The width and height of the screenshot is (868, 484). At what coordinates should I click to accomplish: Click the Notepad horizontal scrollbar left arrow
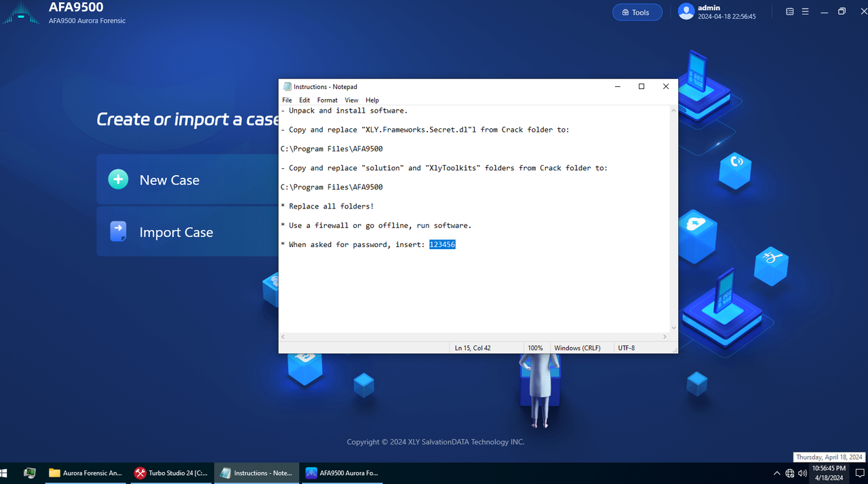tap(283, 337)
